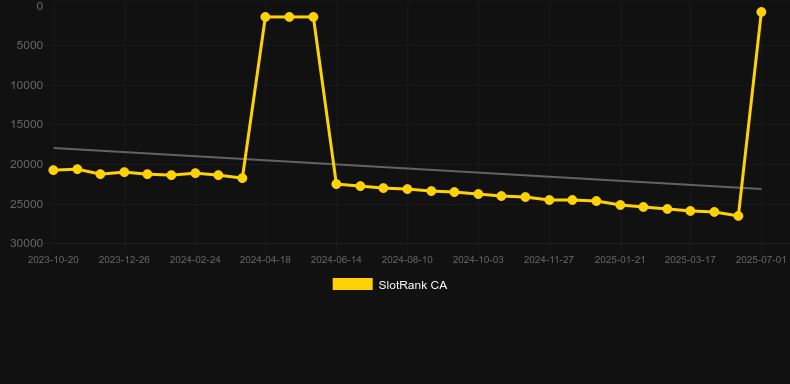
Task: Click the SlotRank CA legend label
Action: coord(413,285)
